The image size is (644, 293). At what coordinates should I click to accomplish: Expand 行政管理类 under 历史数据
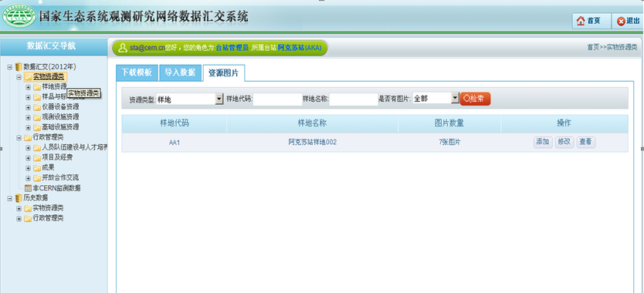[19, 219]
